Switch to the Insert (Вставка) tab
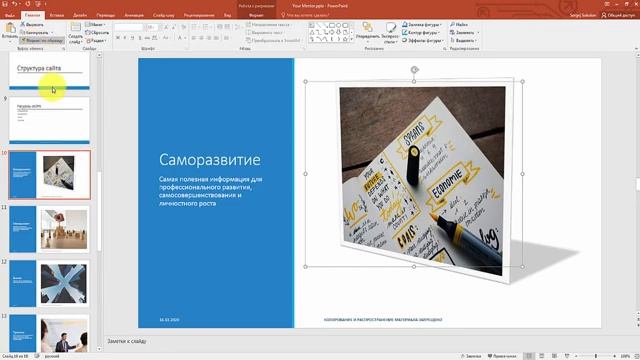 (x=57, y=15)
